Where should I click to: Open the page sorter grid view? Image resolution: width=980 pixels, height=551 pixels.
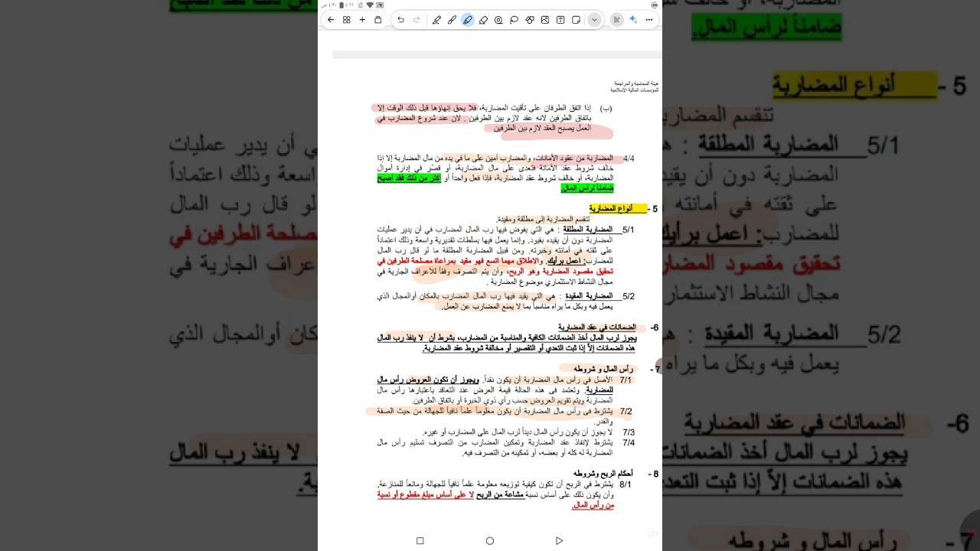coord(346,20)
